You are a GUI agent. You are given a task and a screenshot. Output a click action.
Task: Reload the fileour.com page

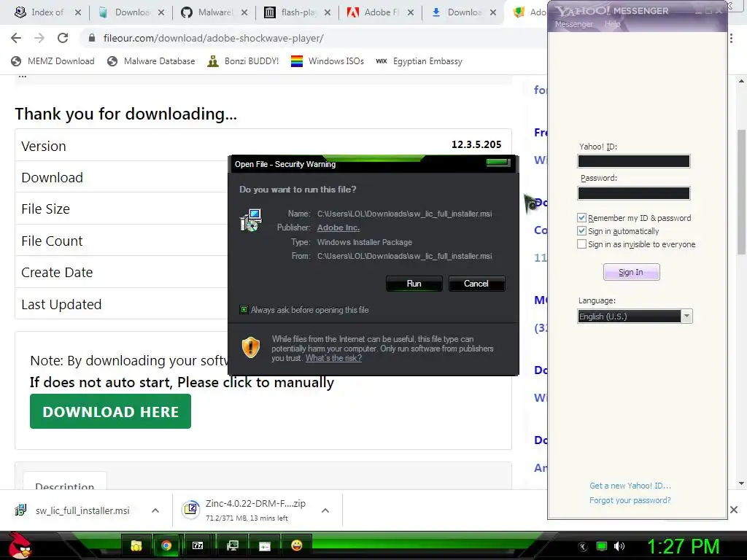point(63,38)
